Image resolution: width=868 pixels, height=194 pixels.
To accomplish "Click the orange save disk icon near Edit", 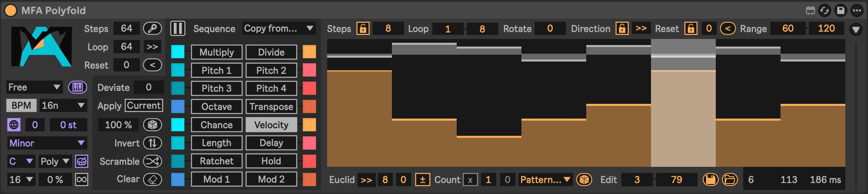I will coord(711,179).
